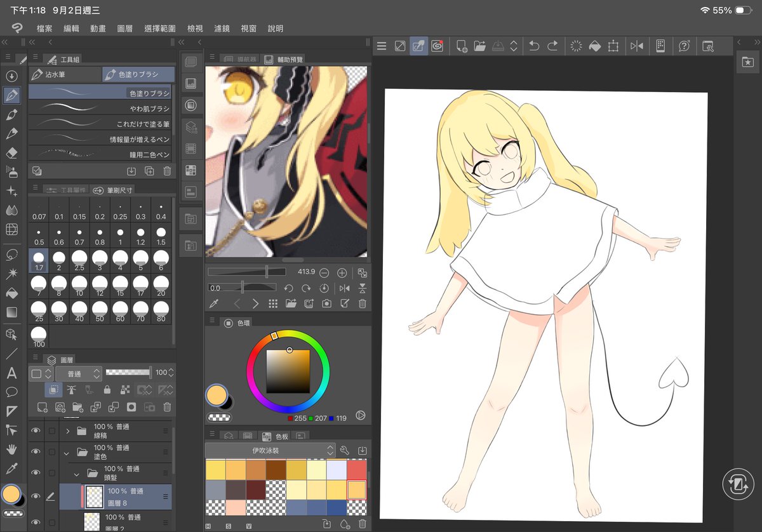Open save options up-down arrows in command bar
This screenshot has height=532, width=762.
[513, 46]
